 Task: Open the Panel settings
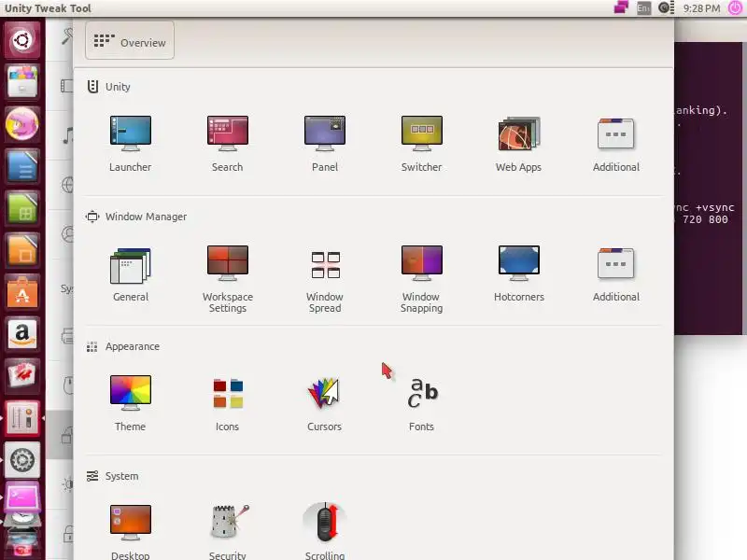pos(324,144)
